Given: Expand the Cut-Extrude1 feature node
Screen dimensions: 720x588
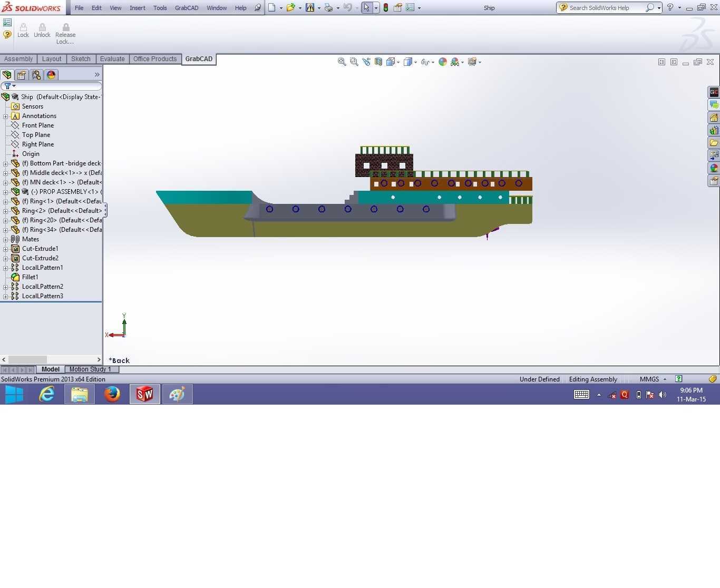Looking at the screenshot, I should (6, 249).
